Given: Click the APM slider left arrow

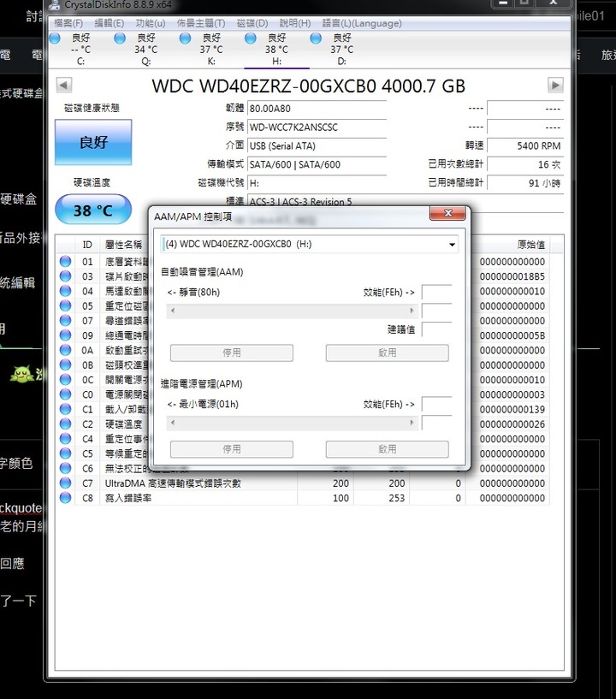Looking at the screenshot, I should [173, 423].
